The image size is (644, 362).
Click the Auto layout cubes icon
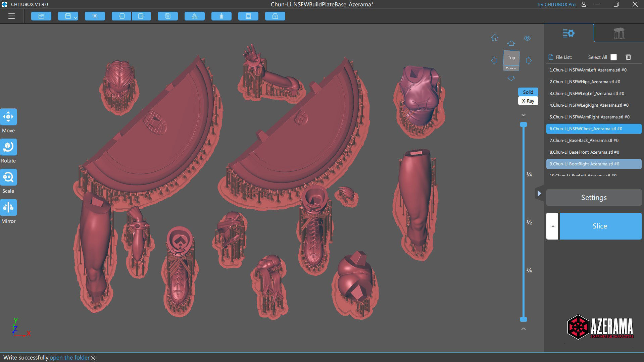point(195,16)
